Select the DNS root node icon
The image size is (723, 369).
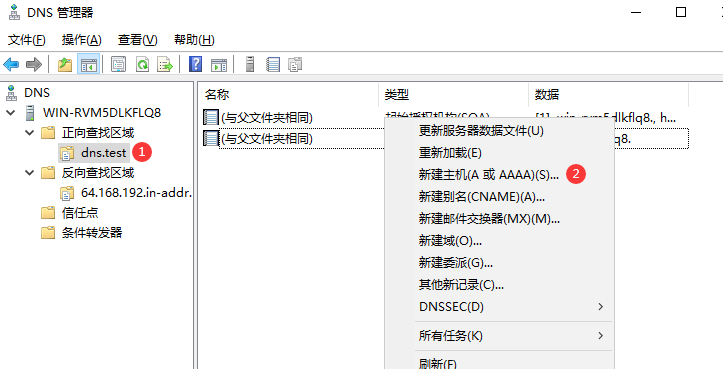point(12,93)
